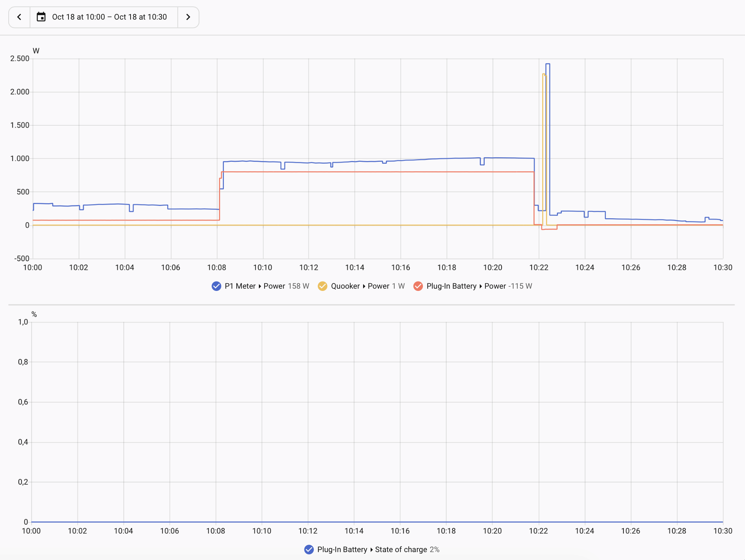Image resolution: width=745 pixels, height=560 pixels.
Task: Click the arrow beside Quooker legend
Action: [364, 286]
